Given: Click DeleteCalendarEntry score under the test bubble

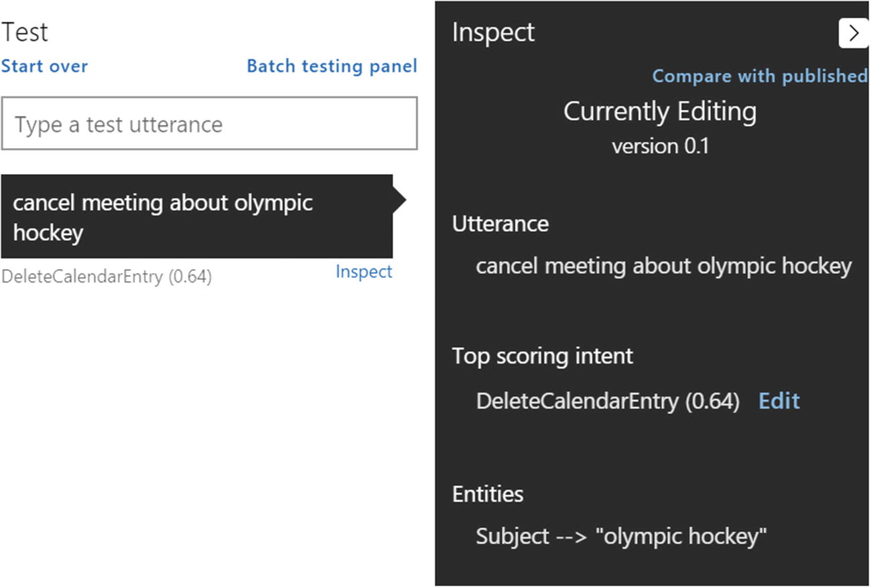Looking at the screenshot, I should pyautogui.click(x=107, y=277).
